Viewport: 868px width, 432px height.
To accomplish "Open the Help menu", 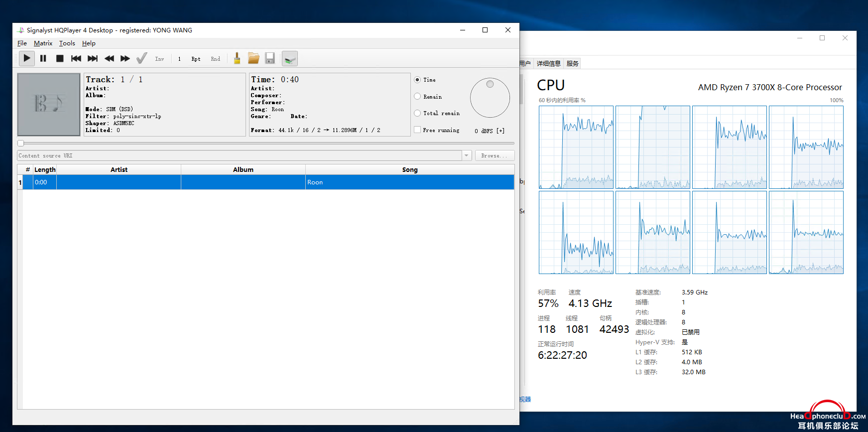I will (x=89, y=43).
